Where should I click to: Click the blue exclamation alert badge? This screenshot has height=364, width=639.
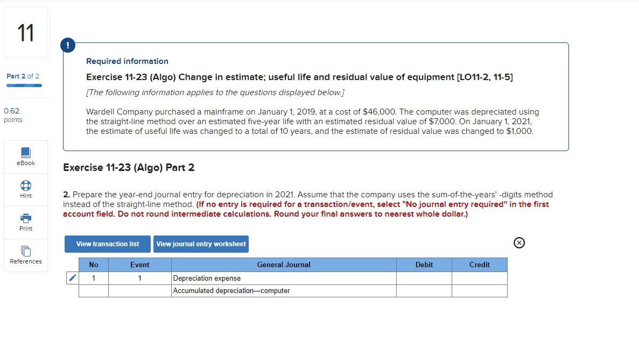tap(67, 45)
